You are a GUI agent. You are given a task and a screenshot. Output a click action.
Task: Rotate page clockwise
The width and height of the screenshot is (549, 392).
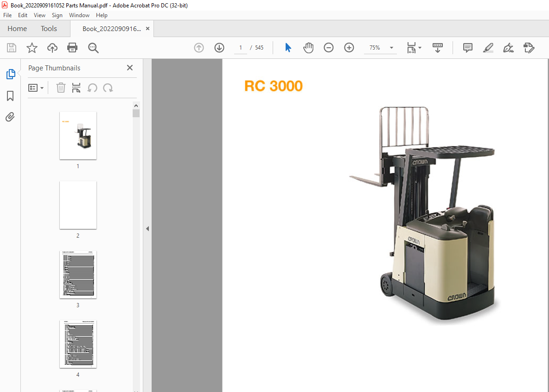click(108, 88)
